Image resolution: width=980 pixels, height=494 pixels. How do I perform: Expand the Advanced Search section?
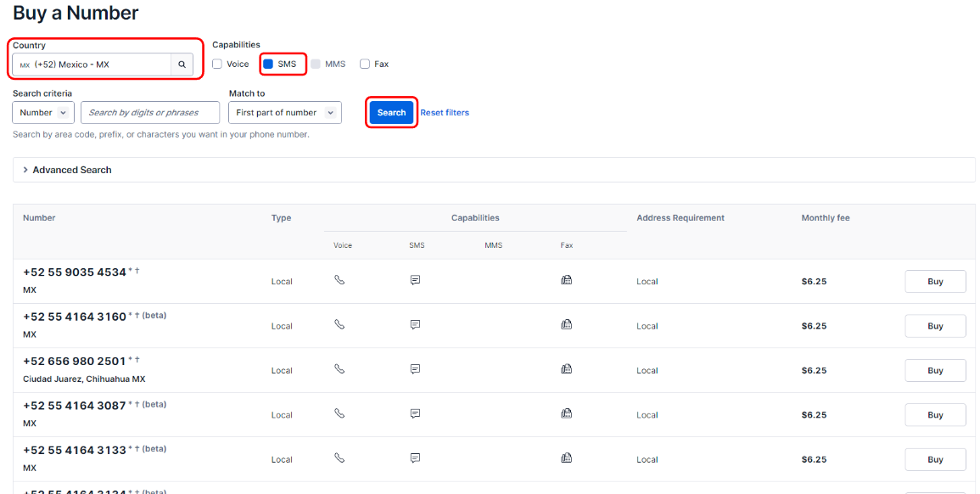pos(71,170)
